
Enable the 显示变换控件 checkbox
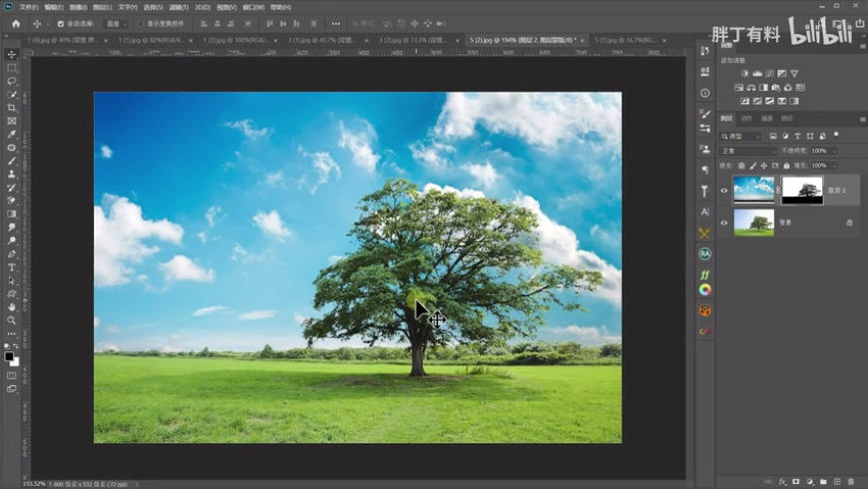point(141,24)
